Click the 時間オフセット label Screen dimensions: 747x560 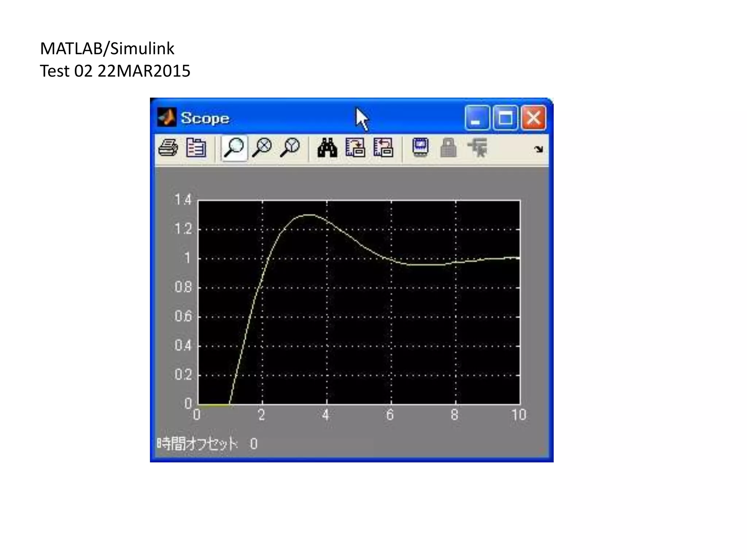pyautogui.click(x=197, y=444)
